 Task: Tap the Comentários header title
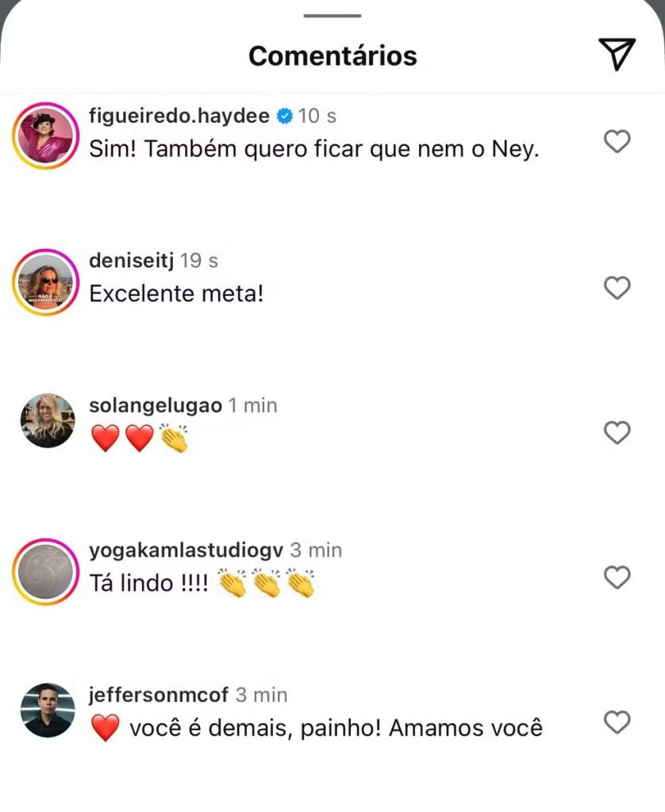click(332, 56)
